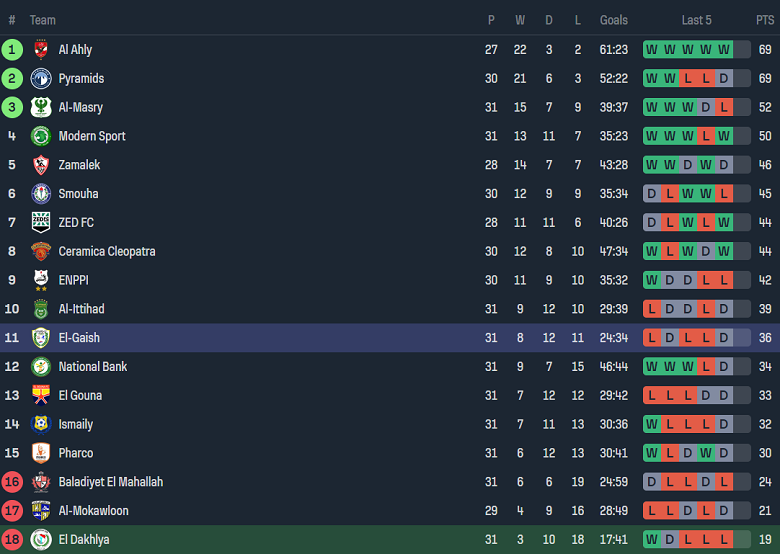Click the Pyramids team logo
Image resolution: width=780 pixels, height=554 pixels.
coord(41,79)
